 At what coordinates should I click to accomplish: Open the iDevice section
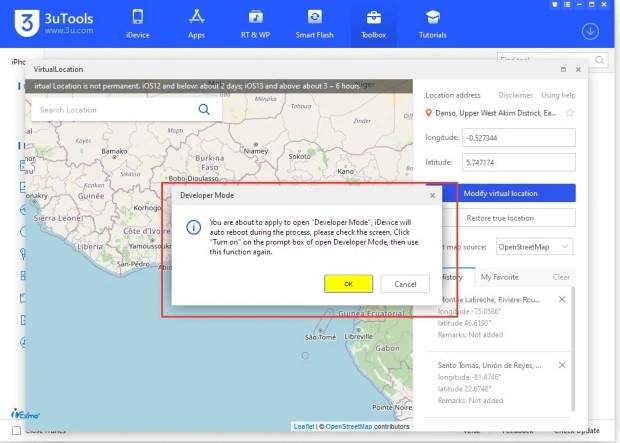138,24
